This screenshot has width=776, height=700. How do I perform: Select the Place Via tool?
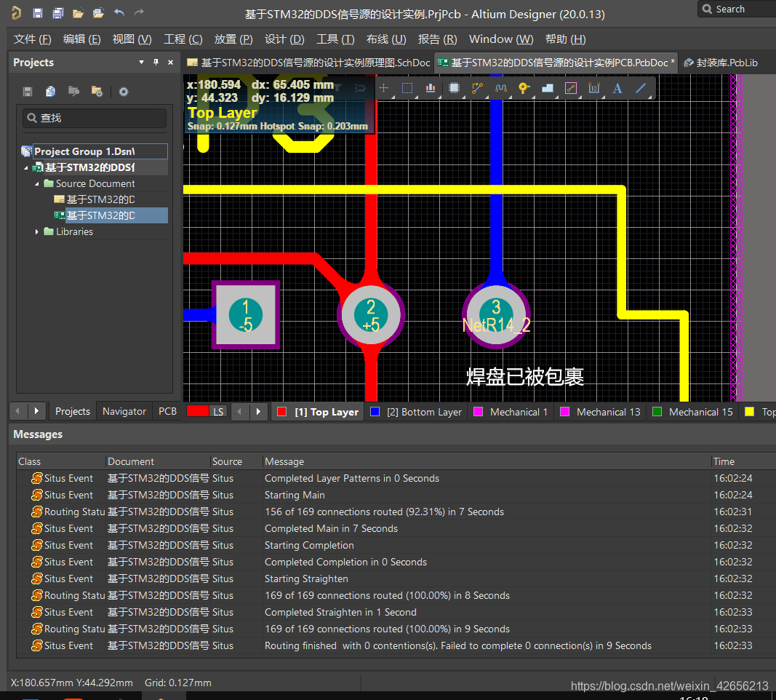[x=524, y=89]
